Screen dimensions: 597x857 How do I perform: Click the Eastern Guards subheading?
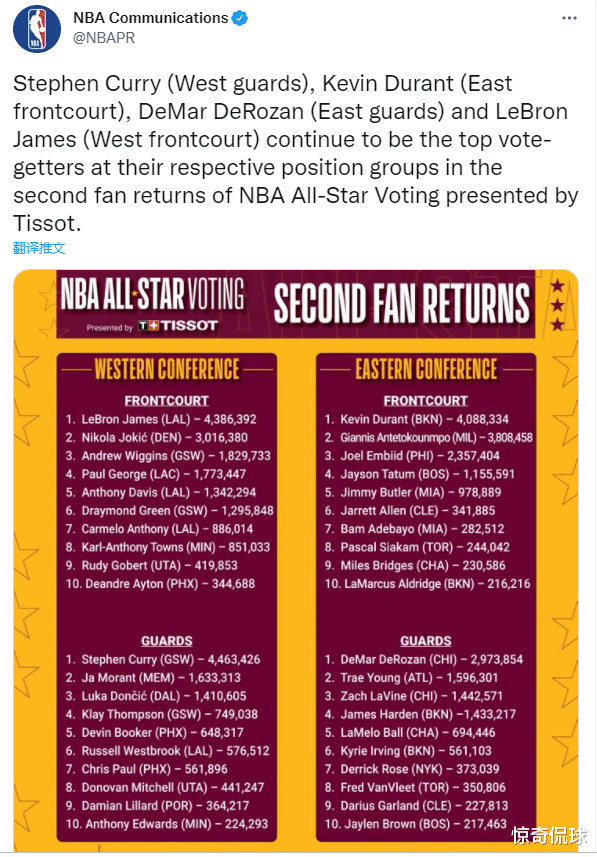click(x=426, y=641)
